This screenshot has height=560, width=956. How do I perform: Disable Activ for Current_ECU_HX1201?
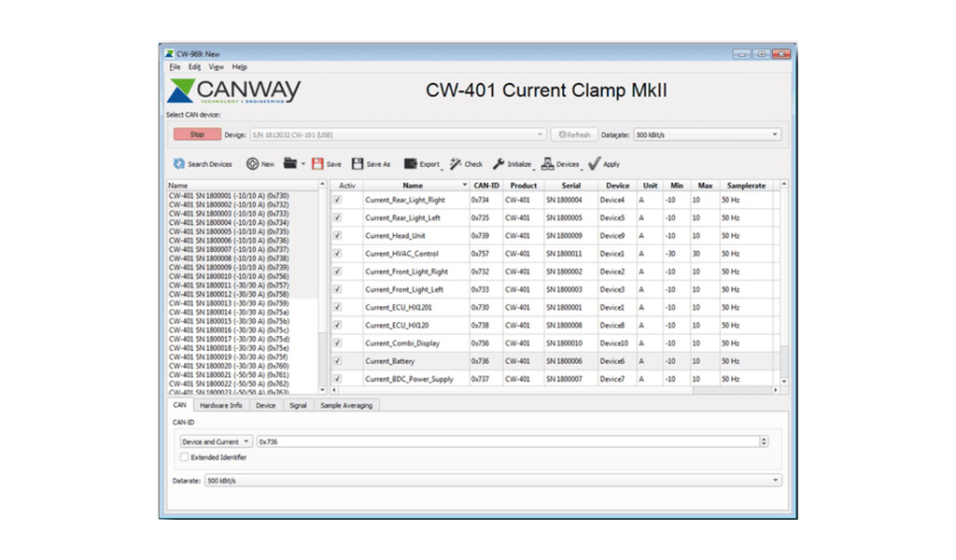click(x=337, y=307)
